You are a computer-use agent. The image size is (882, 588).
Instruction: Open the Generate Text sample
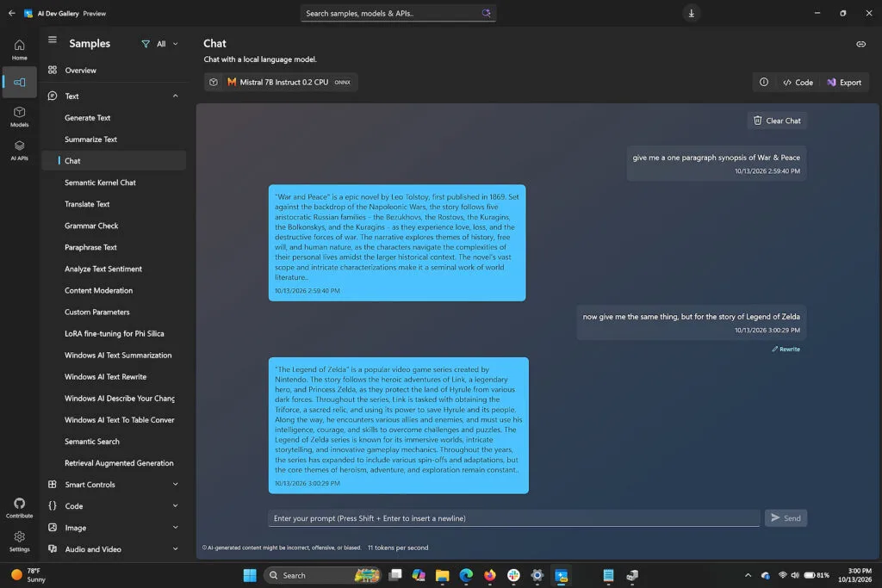click(114, 118)
